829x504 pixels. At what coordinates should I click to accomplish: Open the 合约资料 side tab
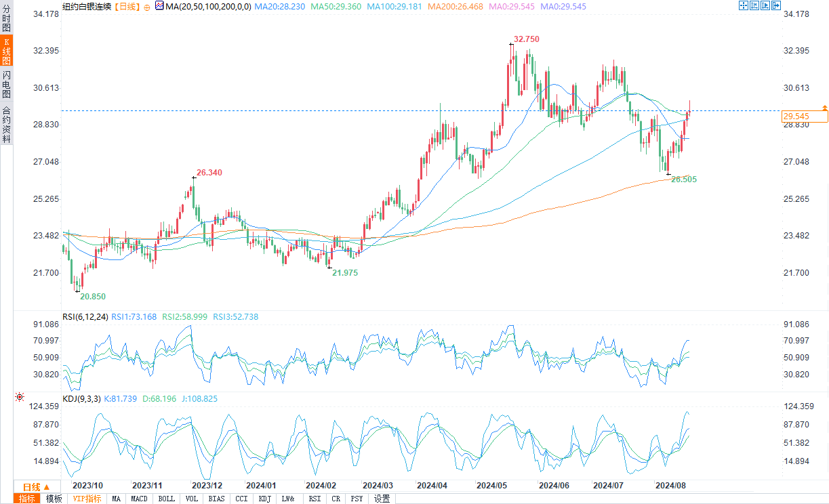[6, 124]
